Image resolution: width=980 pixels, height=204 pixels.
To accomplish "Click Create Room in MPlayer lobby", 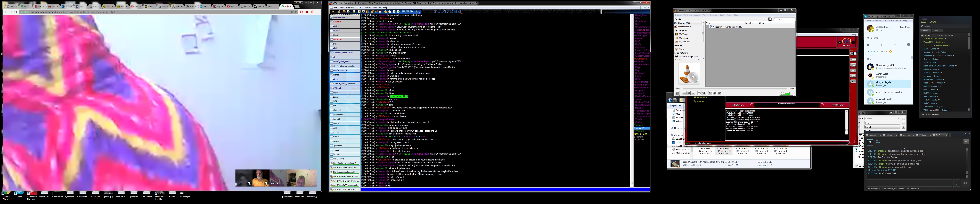I will click(x=837, y=105).
